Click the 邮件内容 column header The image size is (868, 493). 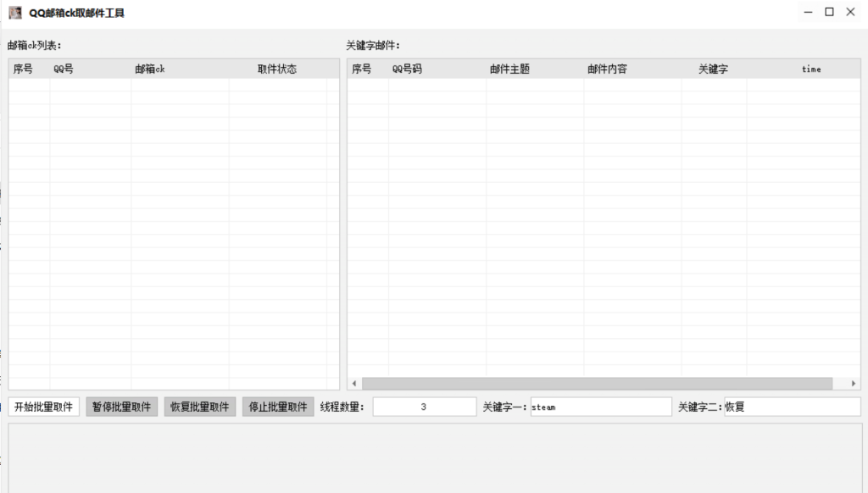click(x=632, y=69)
